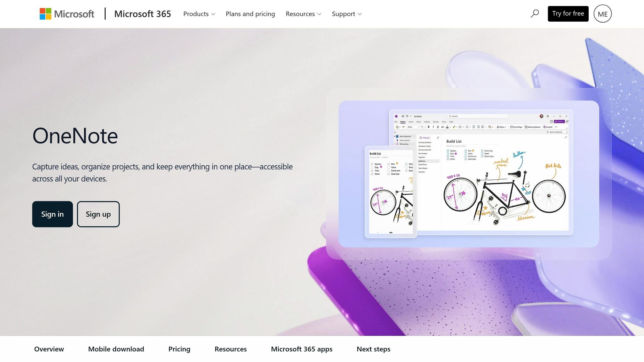Screen dimensions: 644x362
Task: Expand the Products dropdown
Action: coord(199,14)
